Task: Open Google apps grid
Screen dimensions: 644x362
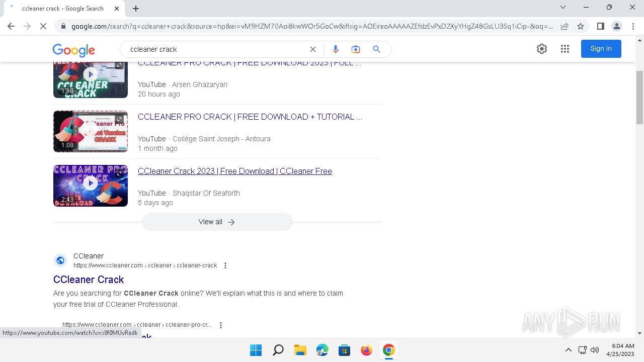Action: (x=565, y=49)
